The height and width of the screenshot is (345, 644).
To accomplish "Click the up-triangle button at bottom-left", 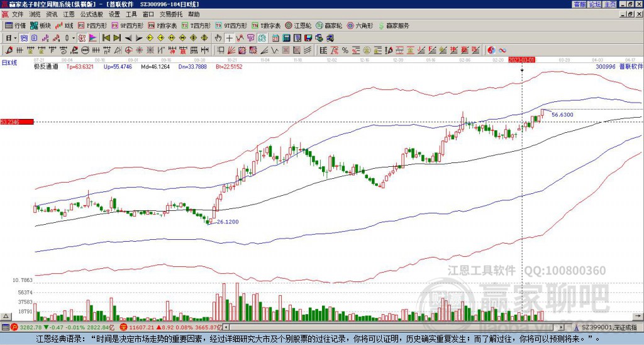I will pos(6,316).
